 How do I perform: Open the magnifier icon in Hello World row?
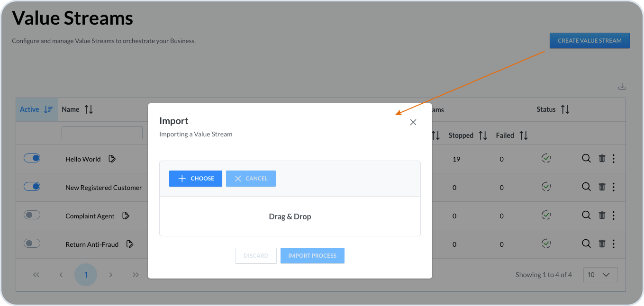point(586,159)
